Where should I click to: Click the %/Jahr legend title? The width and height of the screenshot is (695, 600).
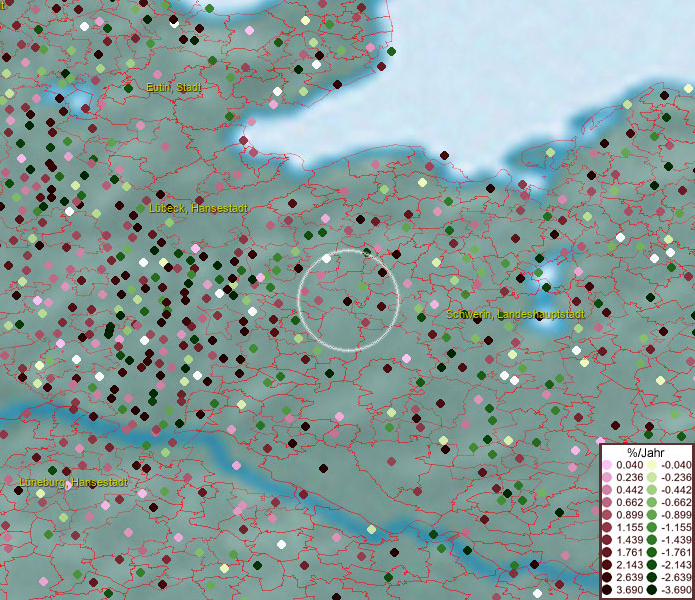[646, 452]
